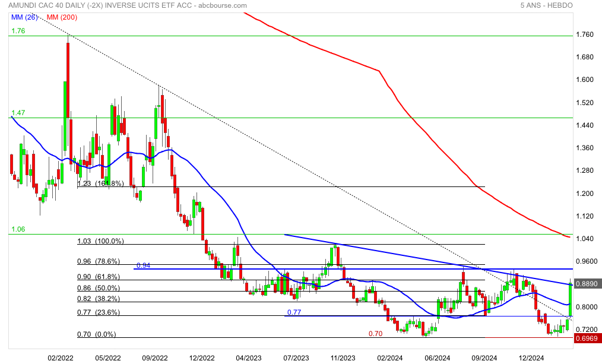The image size is (602, 364).
Task: Click the tall red candle peaking at 1.76
Action: pos(68,80)
